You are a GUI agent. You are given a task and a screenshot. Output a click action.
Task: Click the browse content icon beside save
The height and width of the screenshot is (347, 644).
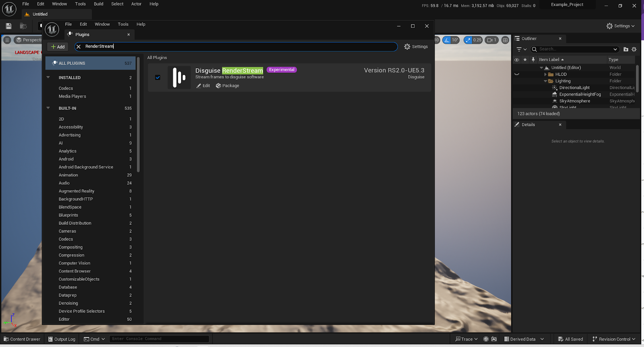[x=23, y=26]
